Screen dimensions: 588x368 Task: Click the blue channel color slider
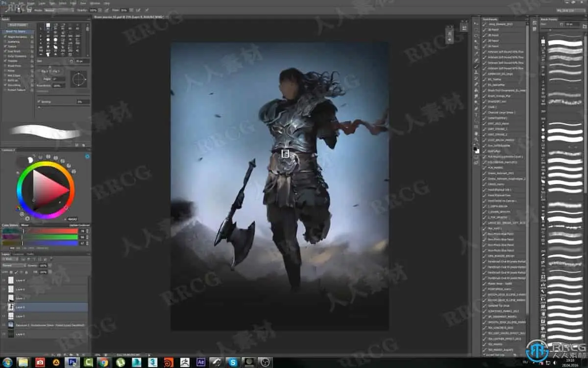(50, 243)
